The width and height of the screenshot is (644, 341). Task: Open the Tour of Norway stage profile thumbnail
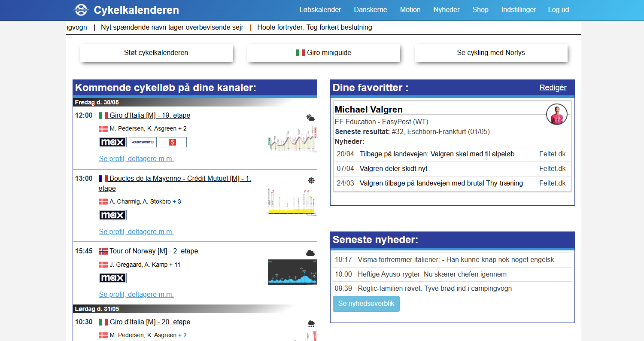click(x=292, y=272)
